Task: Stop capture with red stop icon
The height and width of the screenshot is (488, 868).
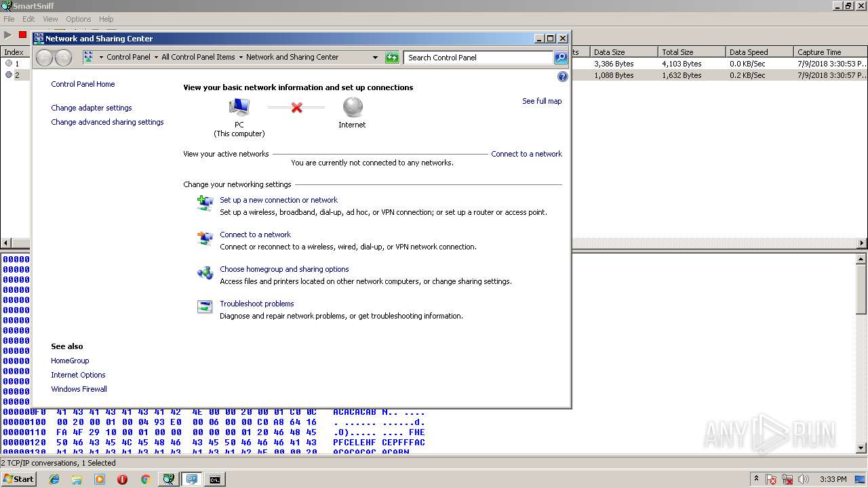Action: click(x=22, y=35)
